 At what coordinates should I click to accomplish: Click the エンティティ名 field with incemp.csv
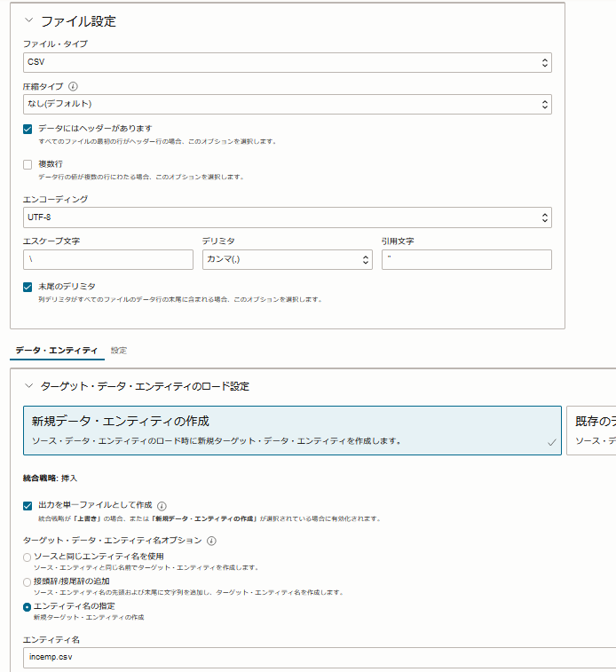pyautogui.click(x=320, y=658)
